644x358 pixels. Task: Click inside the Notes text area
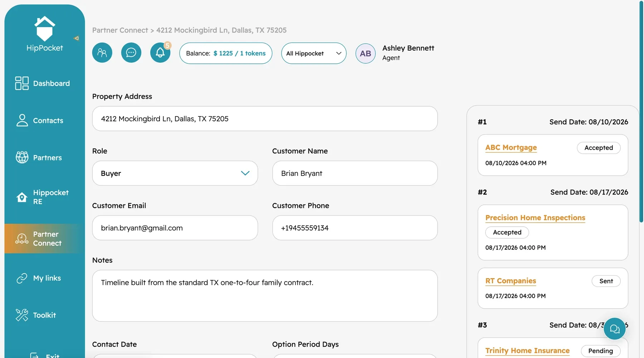point(265,296)
